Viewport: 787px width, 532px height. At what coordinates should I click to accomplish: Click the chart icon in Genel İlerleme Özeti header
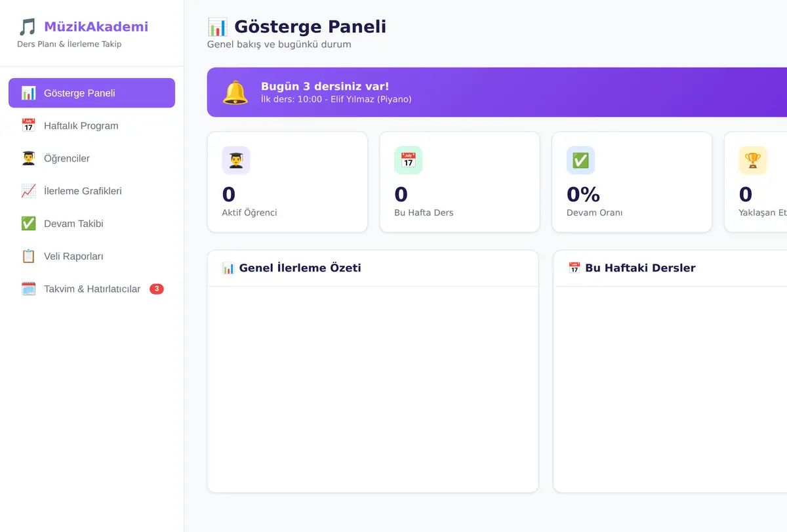[228, 268]
